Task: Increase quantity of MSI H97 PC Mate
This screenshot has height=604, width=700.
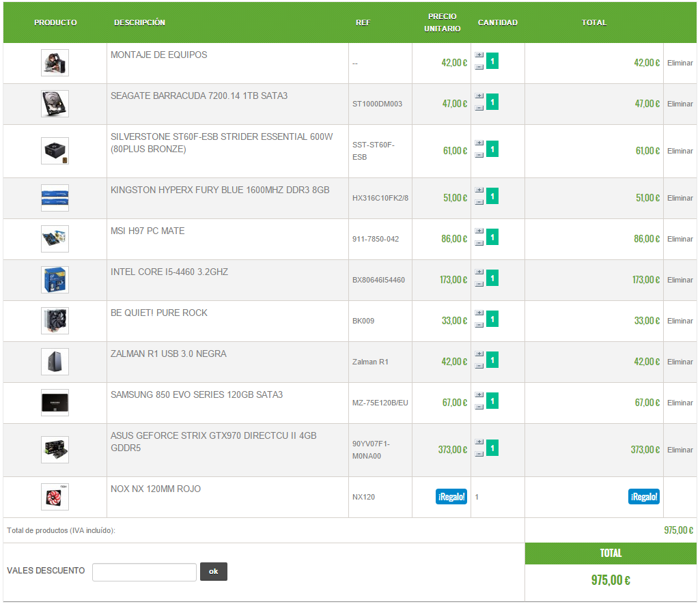Action: point(479,231)
